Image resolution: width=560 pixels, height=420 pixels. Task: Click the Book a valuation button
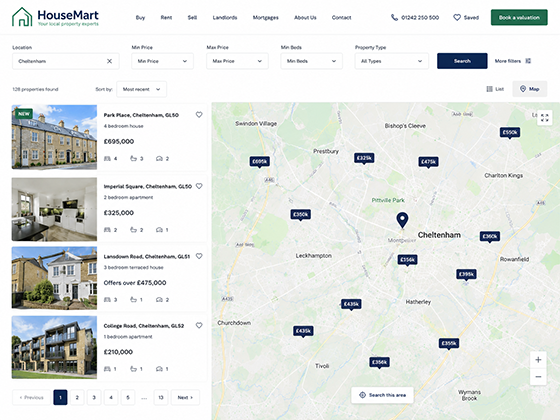click(x=519, y=18)
